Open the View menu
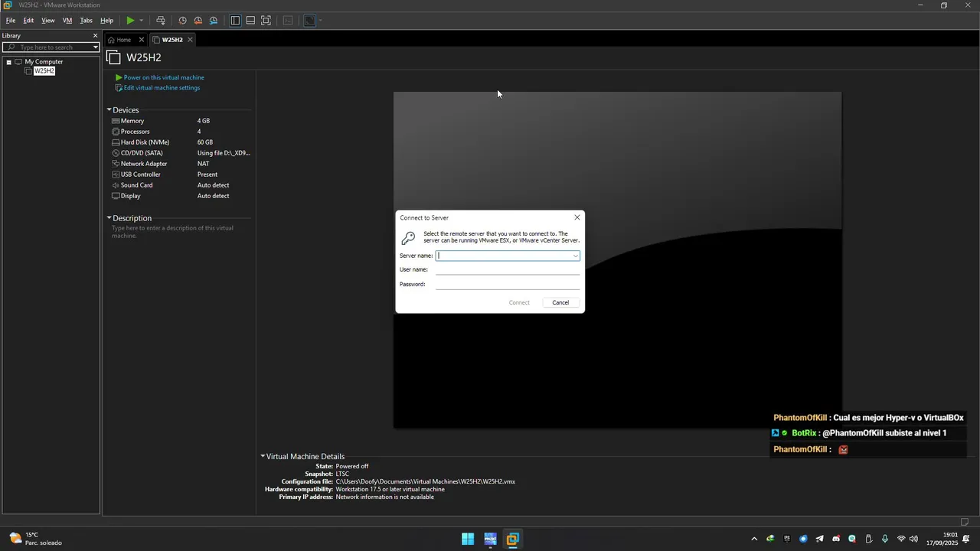 click(x=48, y=21)
